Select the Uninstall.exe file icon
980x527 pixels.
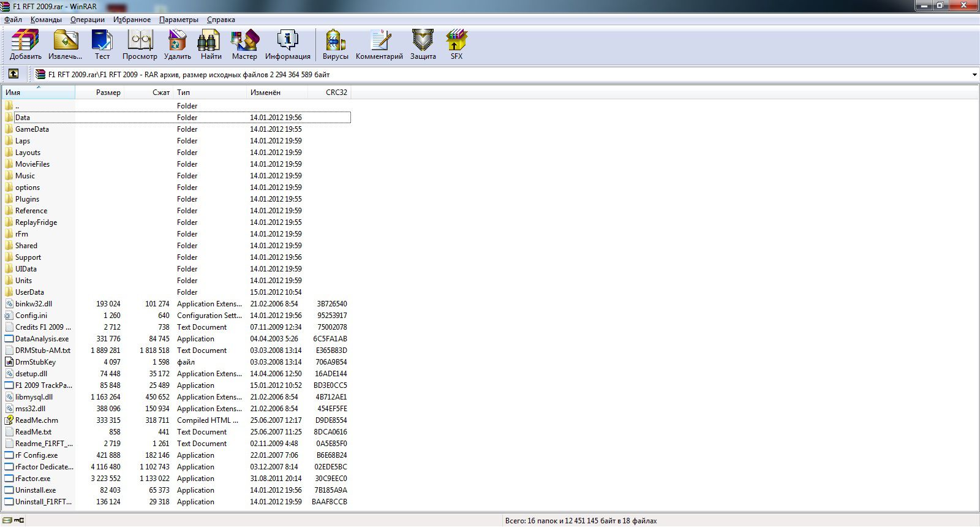[9, 490]
